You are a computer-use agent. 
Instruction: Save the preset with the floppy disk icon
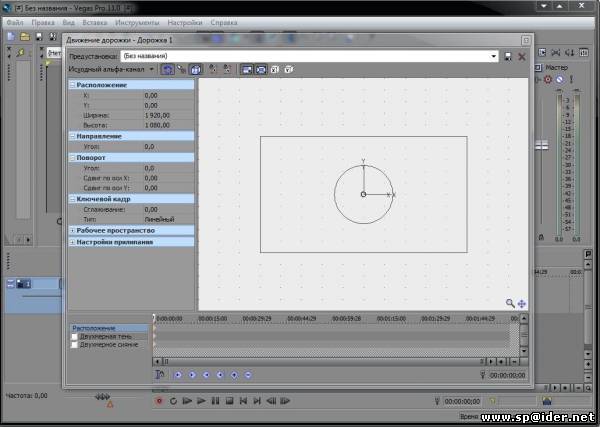[507, 56]
